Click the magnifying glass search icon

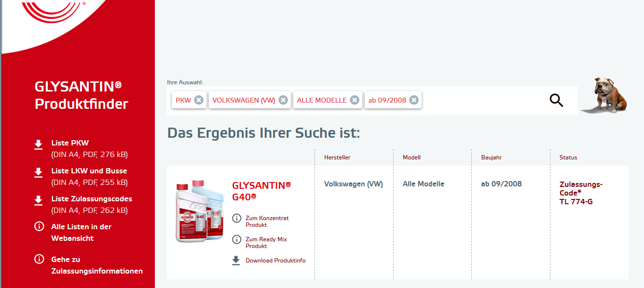[x=556, y=100]
